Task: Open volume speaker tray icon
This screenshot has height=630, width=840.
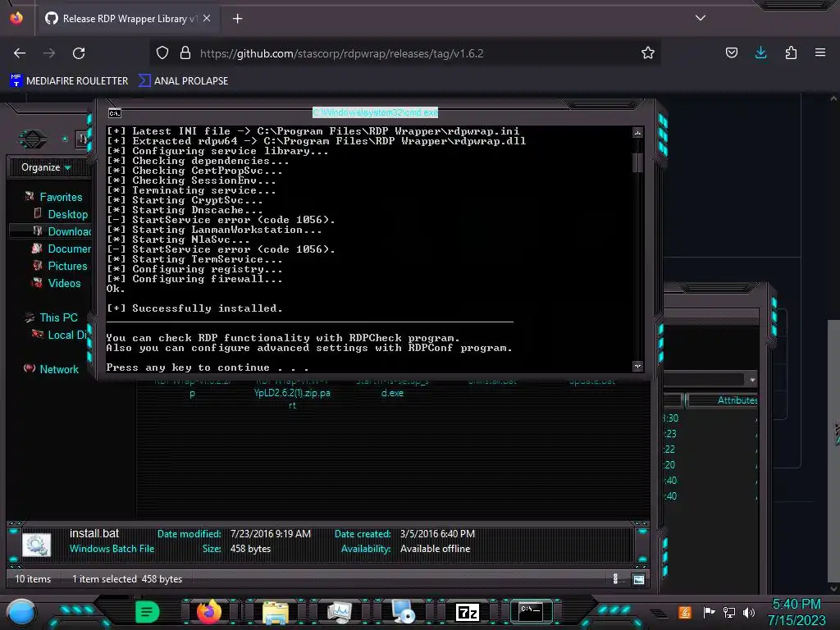Action: point(749,612)
